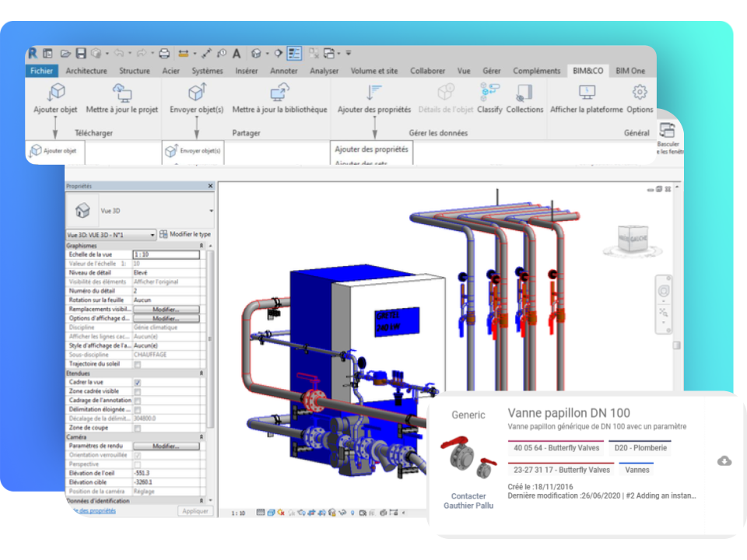
Task: Click the default 3D view house icon
Action: [x=256, y=54]
